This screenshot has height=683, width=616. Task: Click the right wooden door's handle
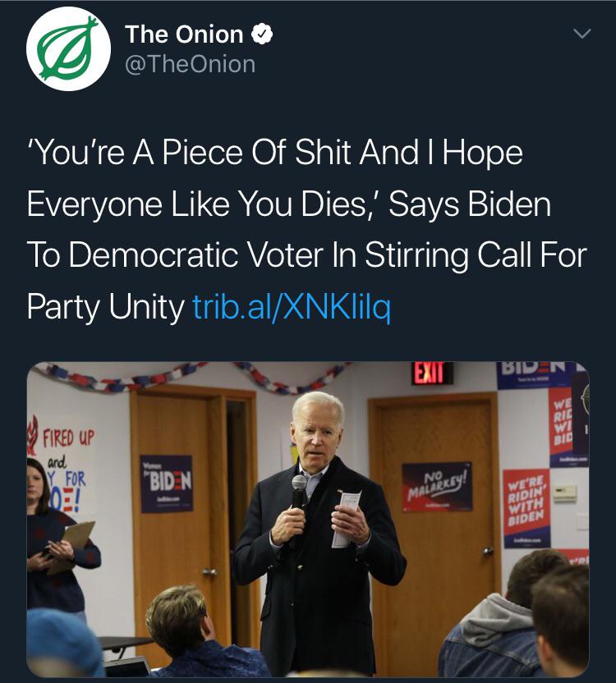(488, 549)
